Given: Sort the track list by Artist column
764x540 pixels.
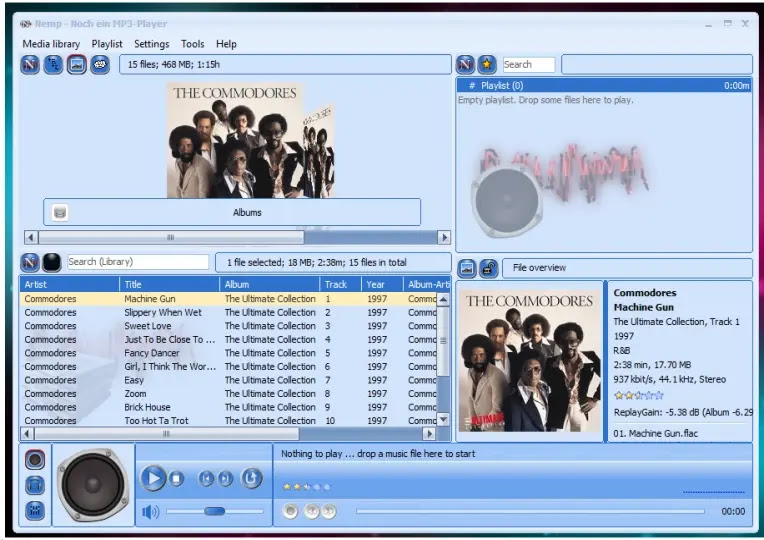Looking at the screenshot, I should pos(70,284).
